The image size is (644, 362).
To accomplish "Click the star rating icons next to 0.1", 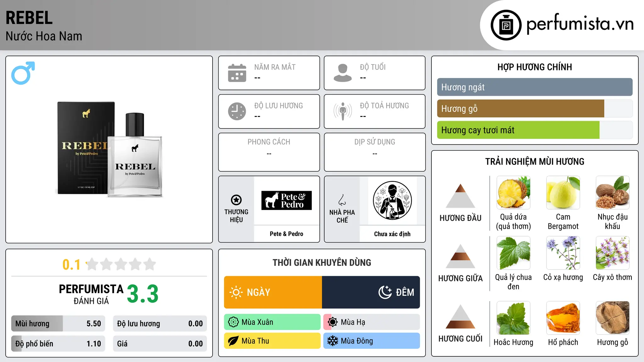I will [x=121, y=264].
